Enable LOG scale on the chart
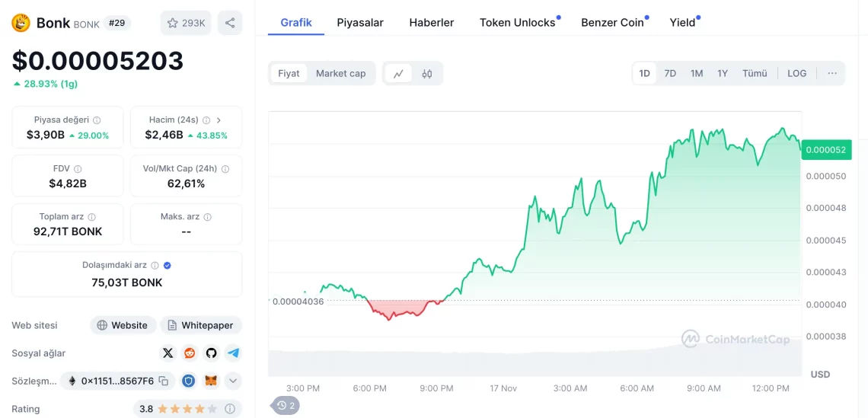 [796, 74]
